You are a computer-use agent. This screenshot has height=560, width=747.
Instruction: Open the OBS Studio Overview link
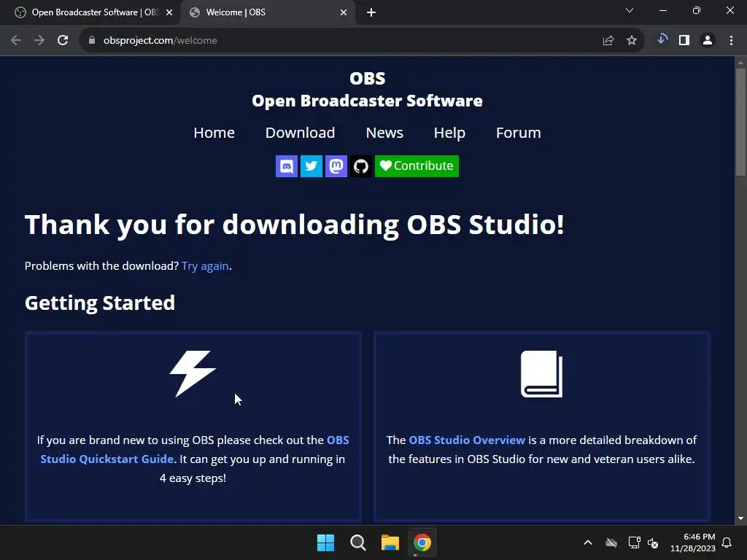click(467, 440)
